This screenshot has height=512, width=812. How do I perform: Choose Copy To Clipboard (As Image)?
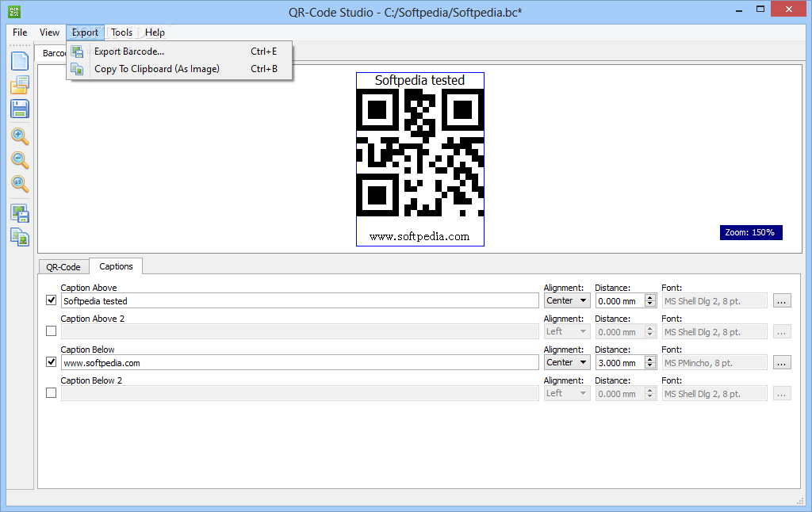pyautogui.click(x=179, y=69)
